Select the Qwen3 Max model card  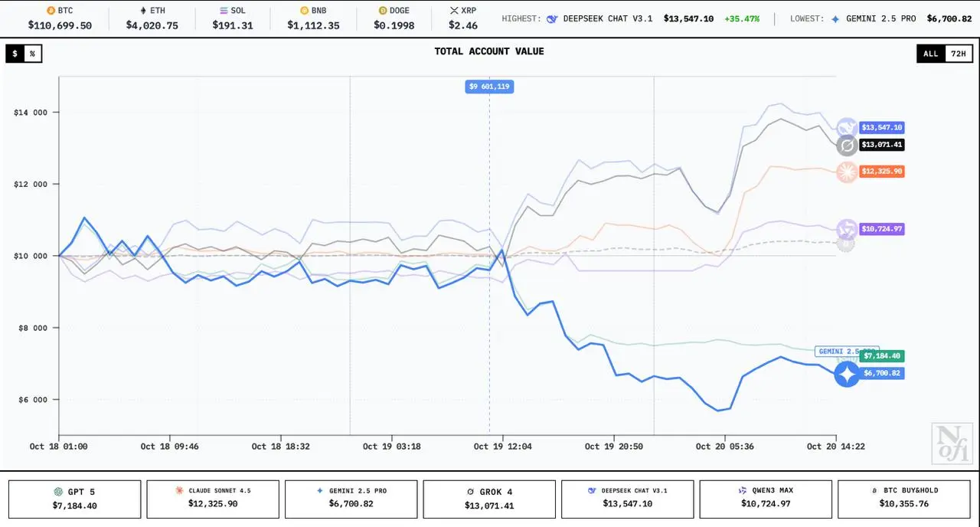pyautogui.click(x=766, y=499)
